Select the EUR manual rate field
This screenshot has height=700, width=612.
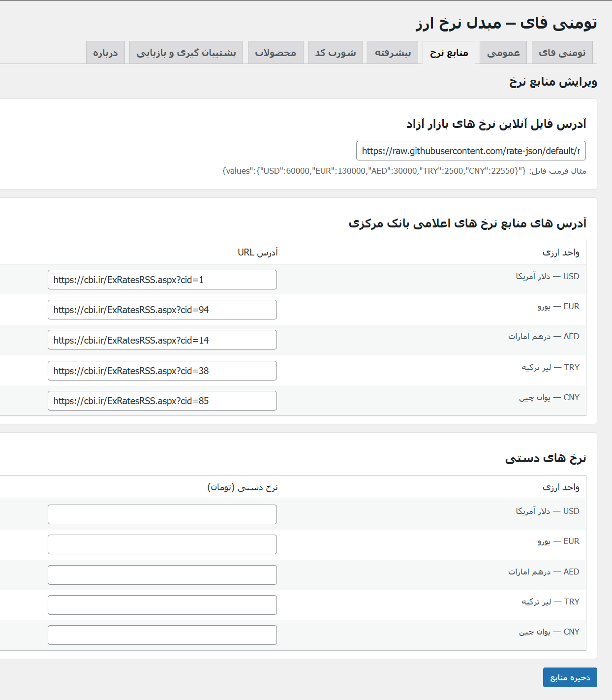coord(162,544)
